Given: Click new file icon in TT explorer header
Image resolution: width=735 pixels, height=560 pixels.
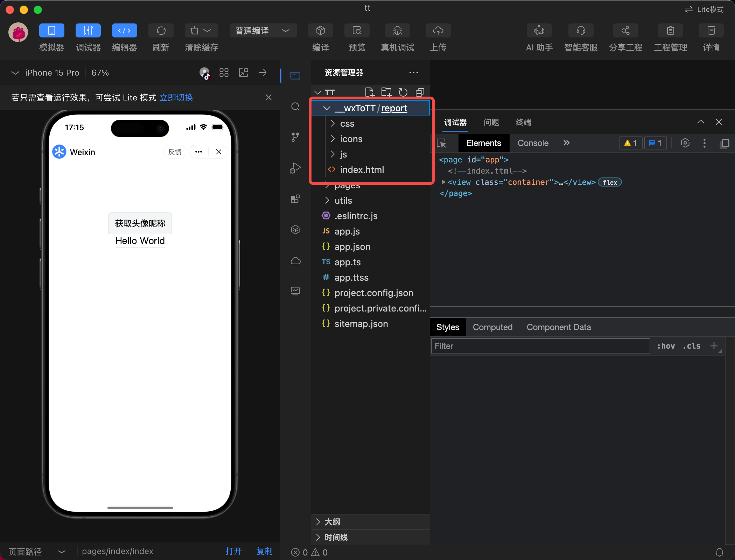Looking at the screenshot, I should click(x=369, y=92).
